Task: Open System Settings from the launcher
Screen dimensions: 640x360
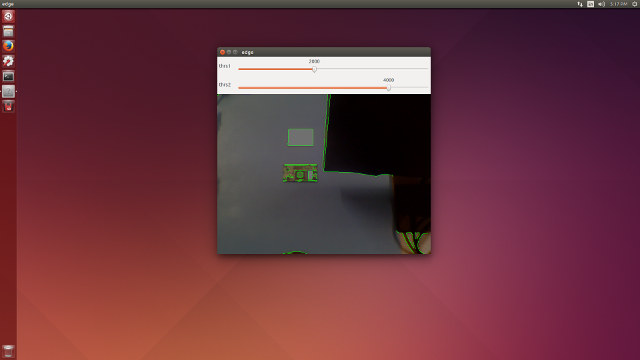Action: 8,61
